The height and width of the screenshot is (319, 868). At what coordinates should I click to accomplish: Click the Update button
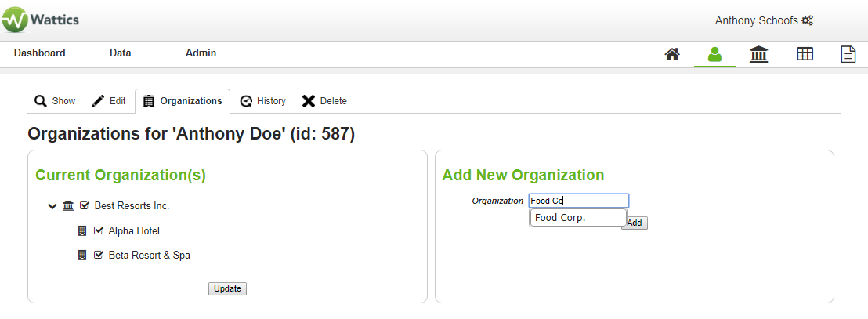click(x=227, y=288)
